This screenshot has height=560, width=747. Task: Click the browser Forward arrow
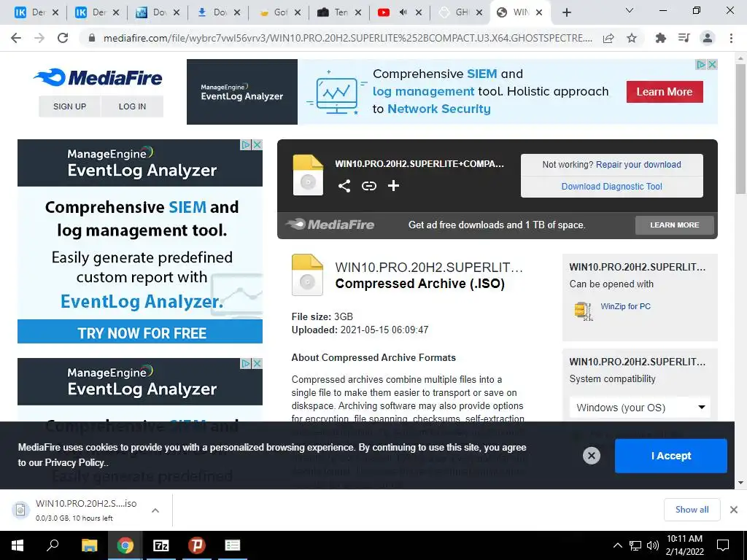tap(39, 38)
